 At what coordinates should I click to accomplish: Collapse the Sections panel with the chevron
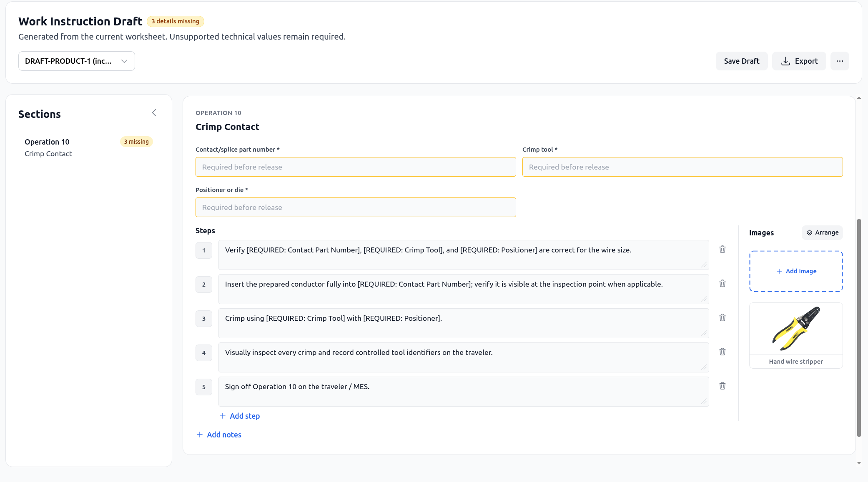[154, 113]
